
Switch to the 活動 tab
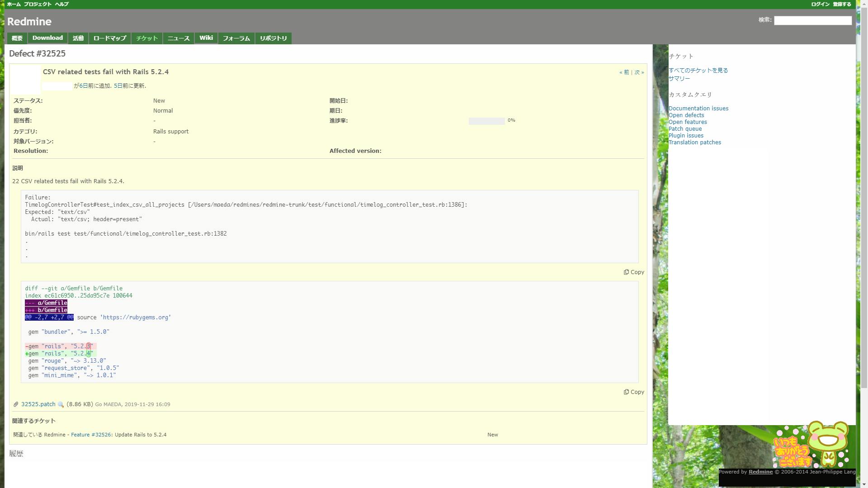(77, 38)
